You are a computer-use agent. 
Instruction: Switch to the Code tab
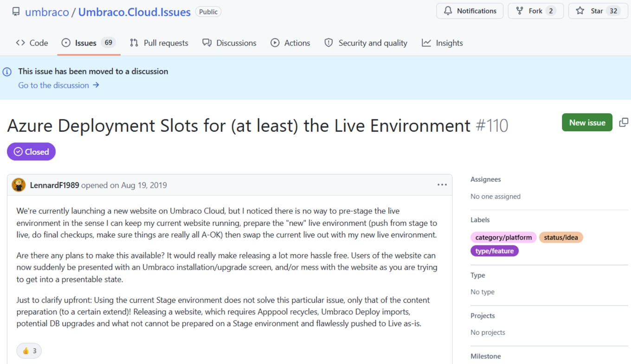point(32,43)
